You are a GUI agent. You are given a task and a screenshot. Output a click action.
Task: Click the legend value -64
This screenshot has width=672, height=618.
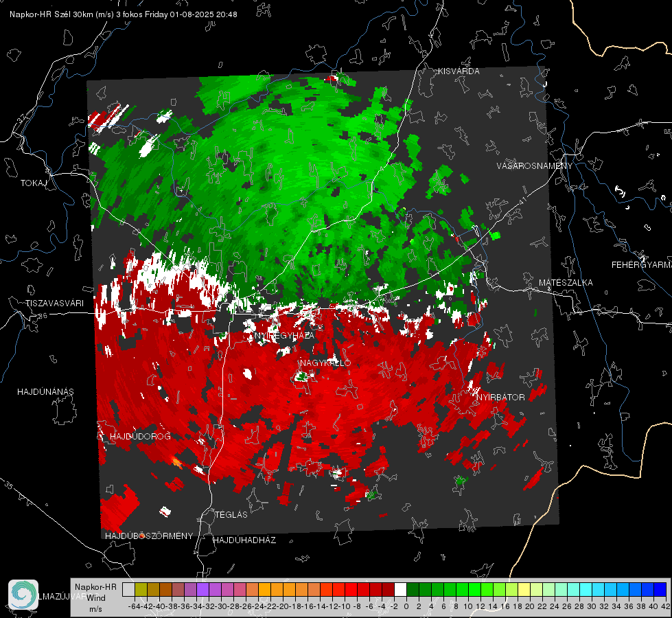[x=134, y=606]
